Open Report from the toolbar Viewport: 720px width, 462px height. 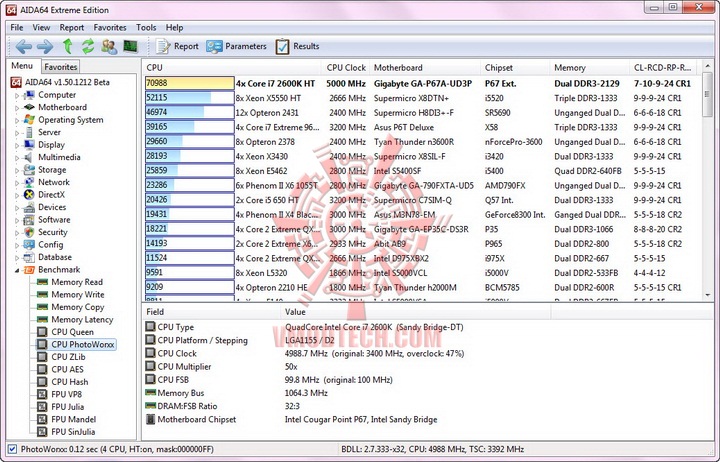(x=177, y=46)
